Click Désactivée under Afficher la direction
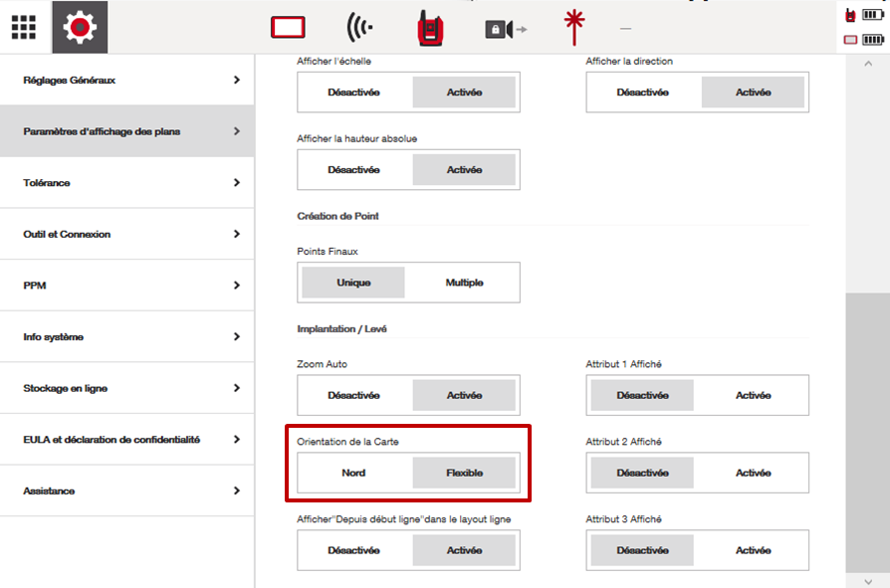Screen dimensions: 890x588 (x=642, y=93)
